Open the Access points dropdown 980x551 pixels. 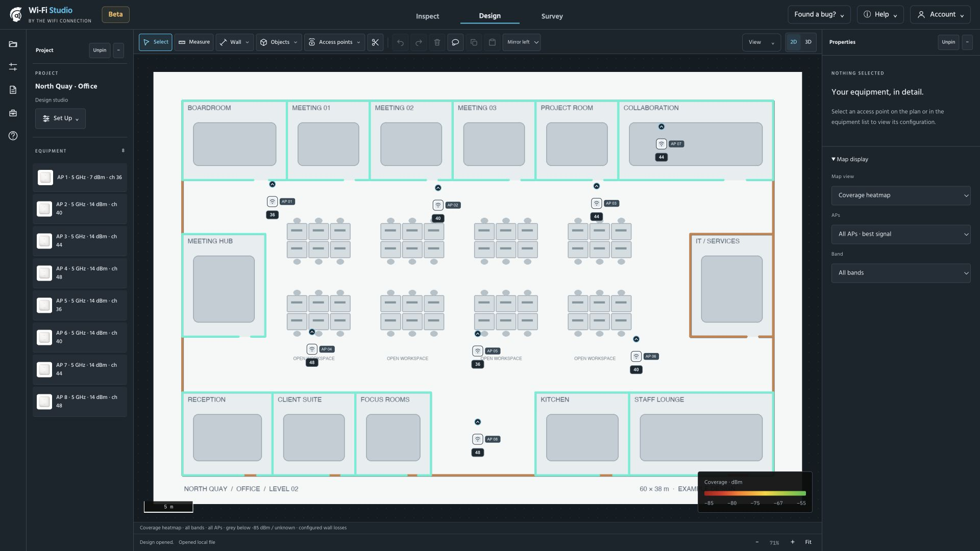pos(334,42)
